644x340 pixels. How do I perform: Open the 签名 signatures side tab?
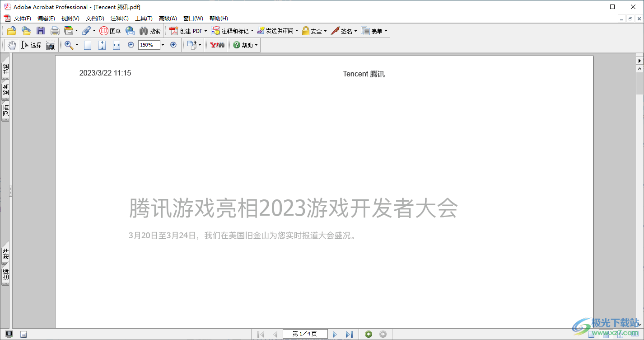[x=5, y=90]
